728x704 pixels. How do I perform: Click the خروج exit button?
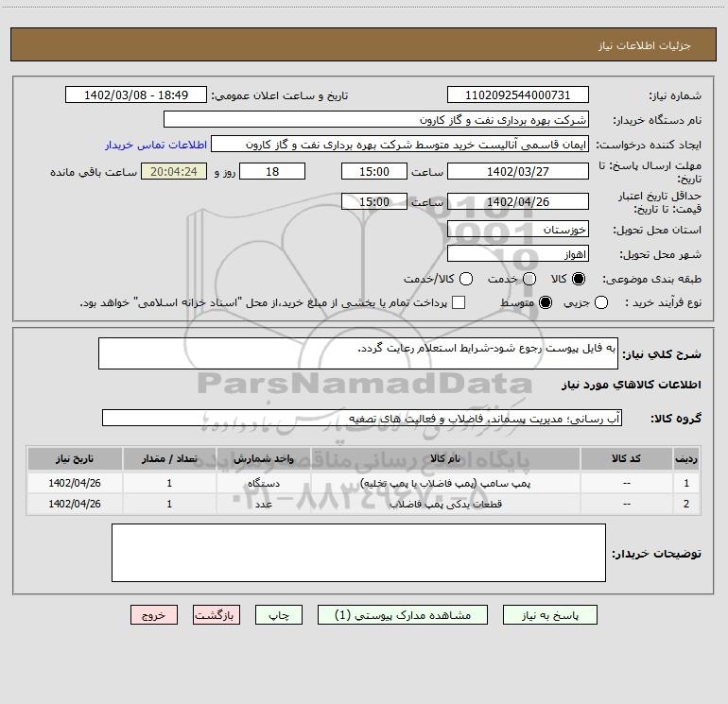(154, 615)
